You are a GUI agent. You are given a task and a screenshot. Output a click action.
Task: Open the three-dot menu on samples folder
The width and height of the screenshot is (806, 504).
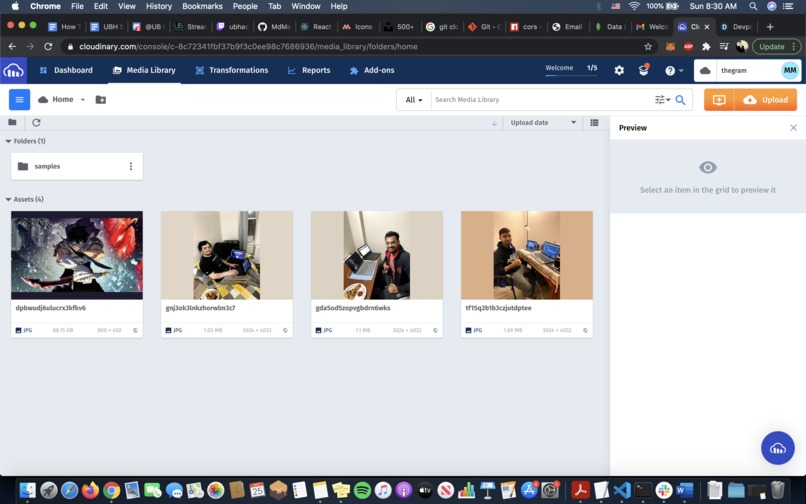coord(131,166)
